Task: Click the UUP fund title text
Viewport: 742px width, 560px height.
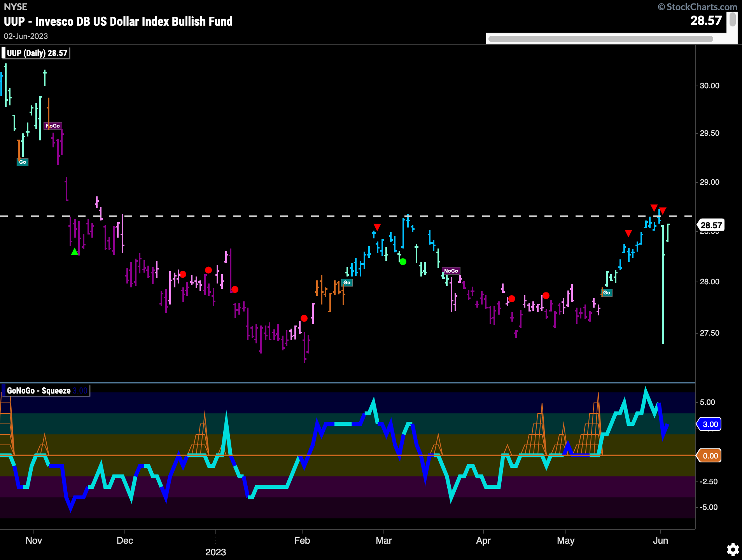Action: (x=118, y=21)
